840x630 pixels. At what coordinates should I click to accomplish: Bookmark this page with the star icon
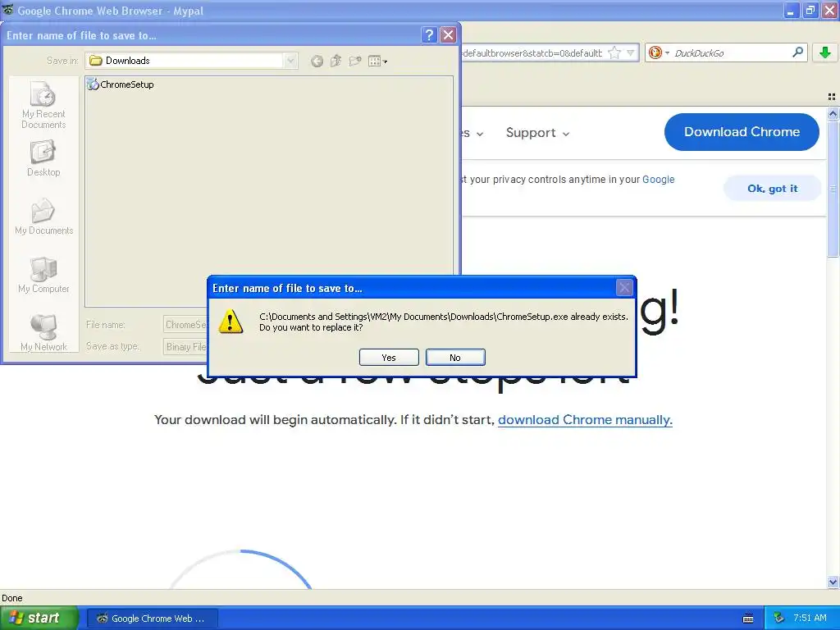pyautogui.click(x=614, y=53)
